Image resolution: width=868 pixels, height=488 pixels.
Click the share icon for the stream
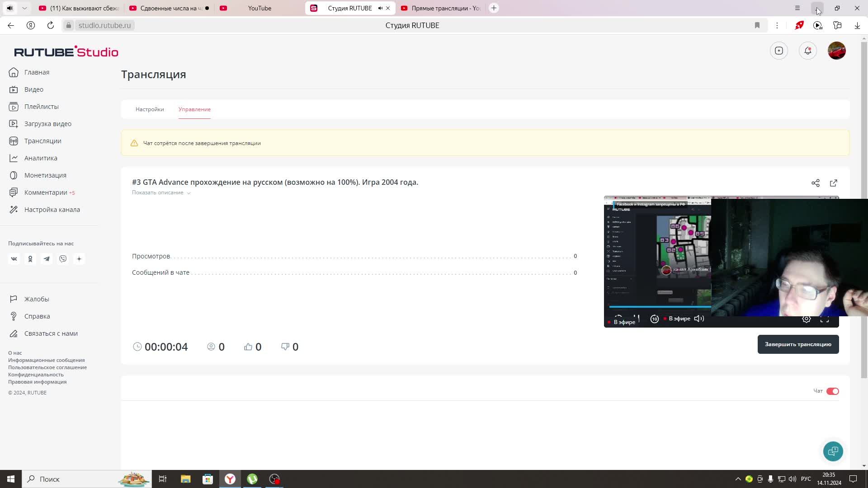(x=815, y=183)
